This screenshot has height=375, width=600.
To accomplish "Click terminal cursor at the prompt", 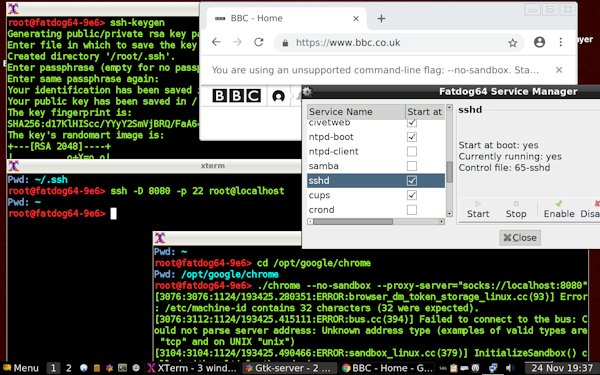I will (x=113, y=214).
